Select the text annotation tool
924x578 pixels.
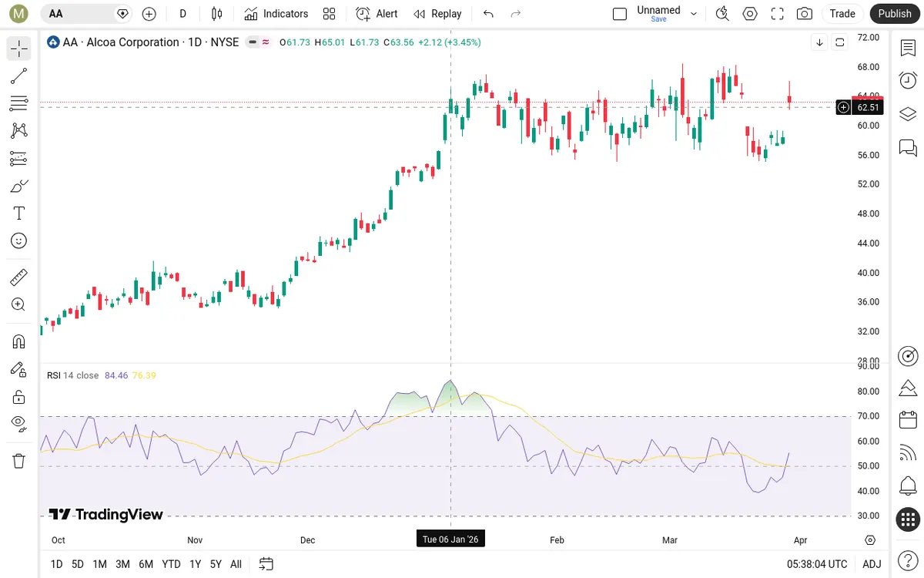coord(19,213)
